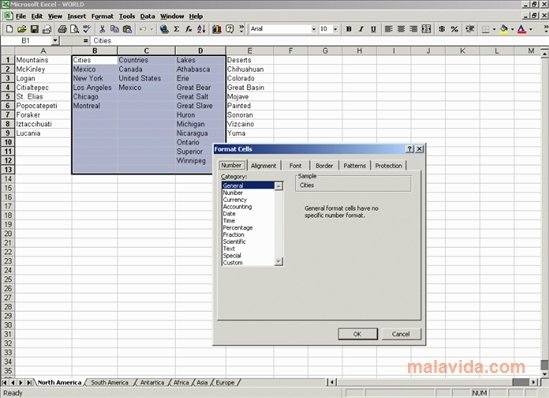
Task: Open the Format menu
Action: click(x=102, y=16)
